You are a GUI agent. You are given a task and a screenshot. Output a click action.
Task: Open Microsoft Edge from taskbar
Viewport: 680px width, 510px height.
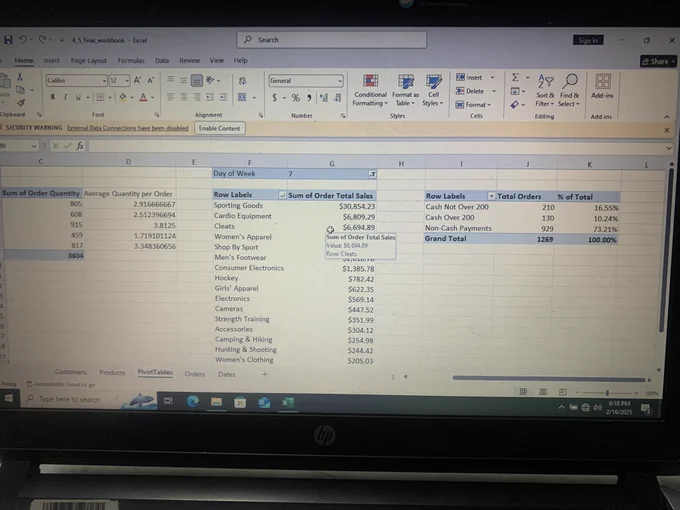point(193,402)
